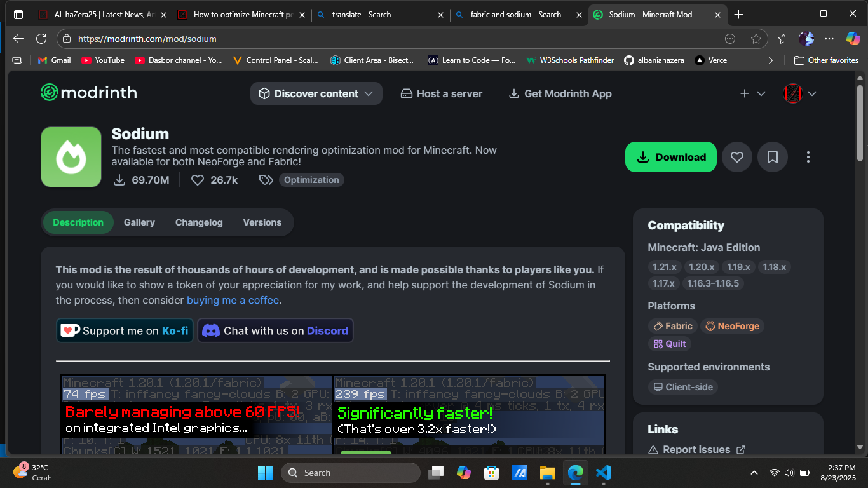Switch to the Gallery tab

[139, 222]
